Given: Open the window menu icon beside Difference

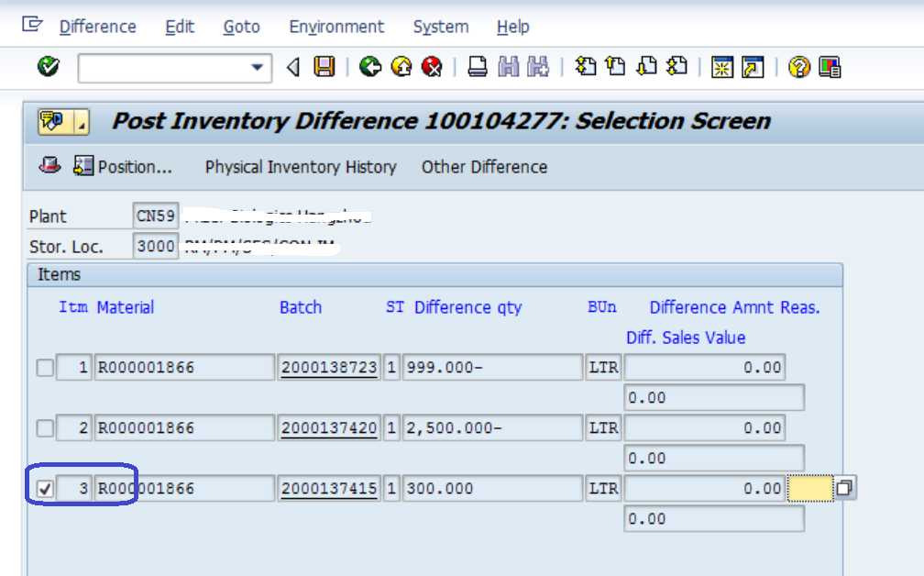Looking at the screenshot, I should pyautogui.click(x=32, y=25).
